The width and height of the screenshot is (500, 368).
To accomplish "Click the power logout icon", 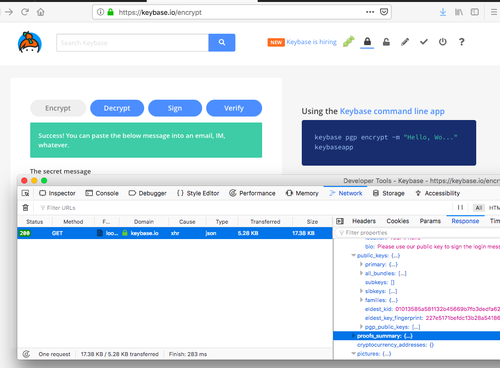I will click(x=442, y=42).
